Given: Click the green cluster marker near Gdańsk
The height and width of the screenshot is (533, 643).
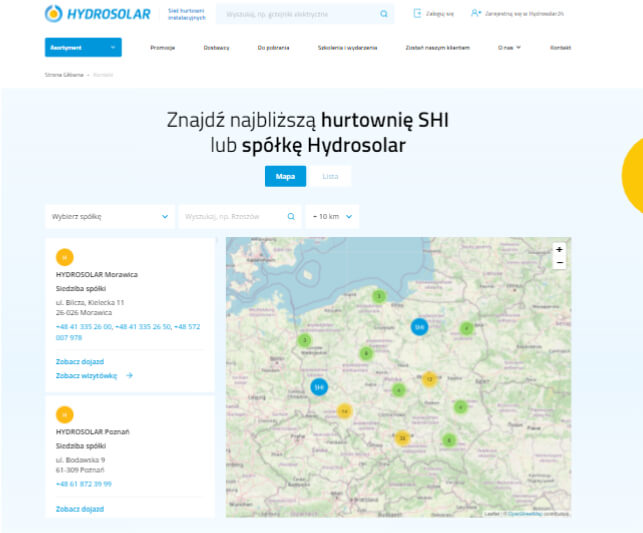Looking at the screenshot, I should tap(379, 296).
